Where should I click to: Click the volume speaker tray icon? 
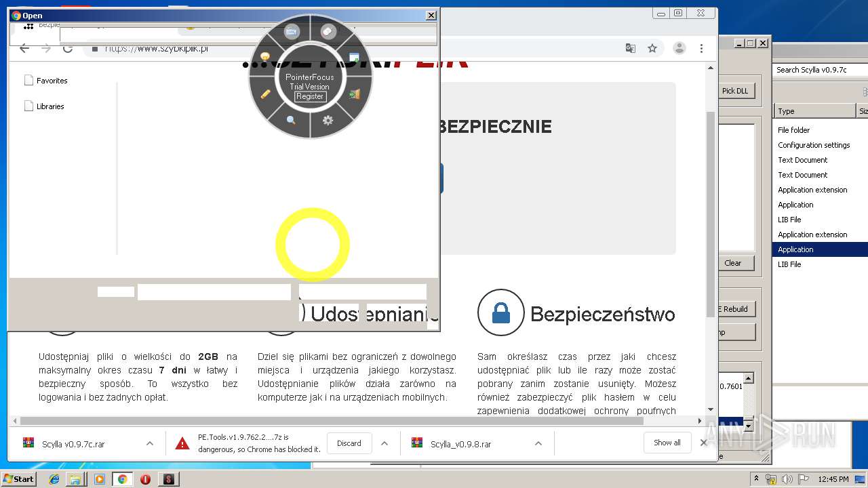pos(787,479)
